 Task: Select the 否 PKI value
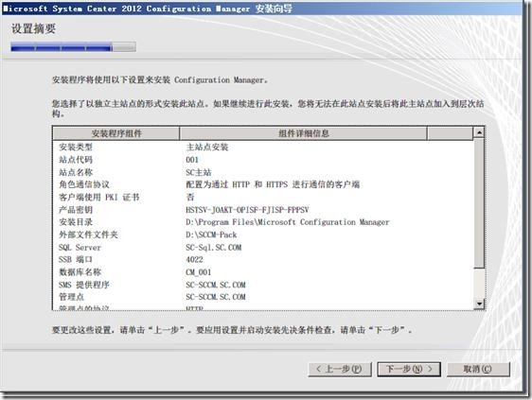coord(190,197)
